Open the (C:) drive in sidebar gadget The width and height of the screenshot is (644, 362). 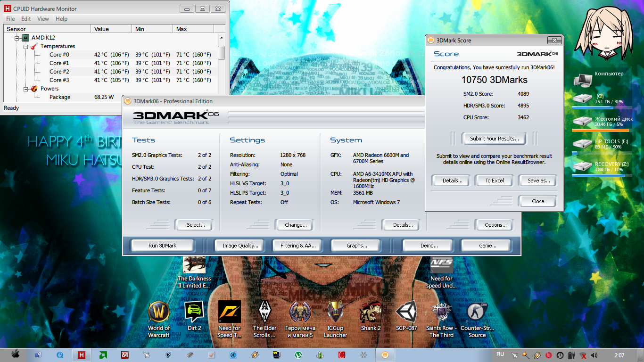click(x=602, y=100)
